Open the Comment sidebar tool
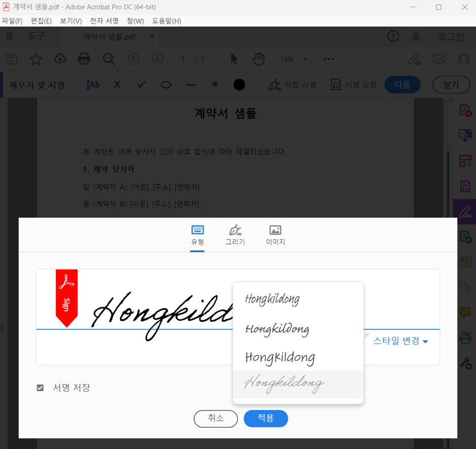Viewport: 476px width, 449px height. (x=465, y=312)
